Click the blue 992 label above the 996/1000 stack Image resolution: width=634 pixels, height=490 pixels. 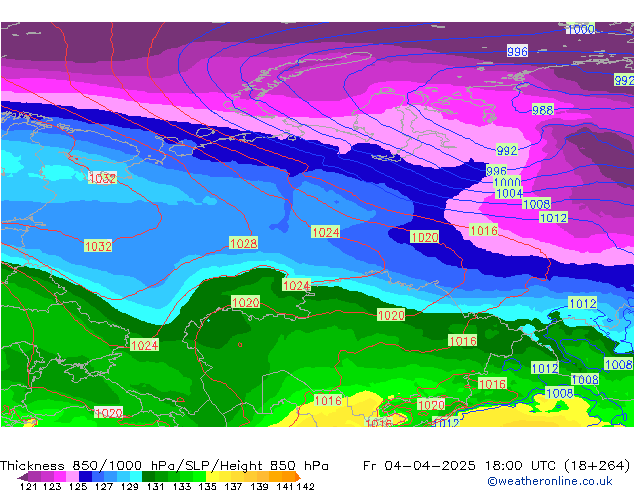point(507,150)
